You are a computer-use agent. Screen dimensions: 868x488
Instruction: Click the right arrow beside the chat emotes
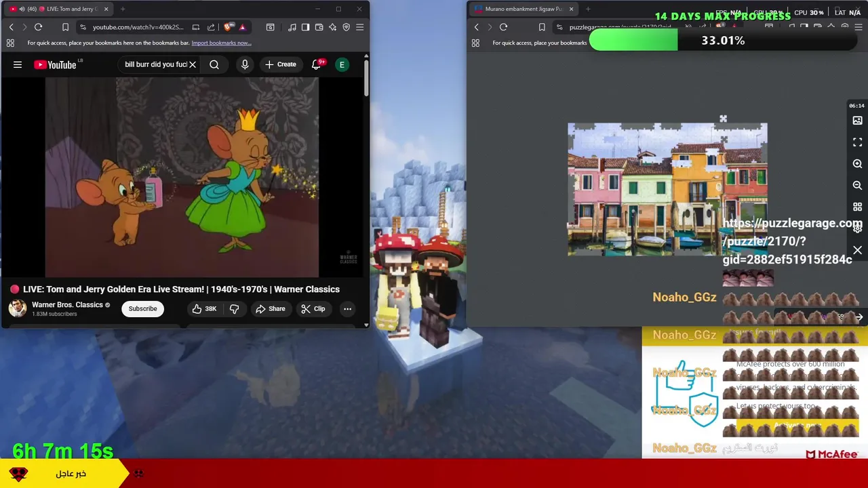(x=859, y=317)
